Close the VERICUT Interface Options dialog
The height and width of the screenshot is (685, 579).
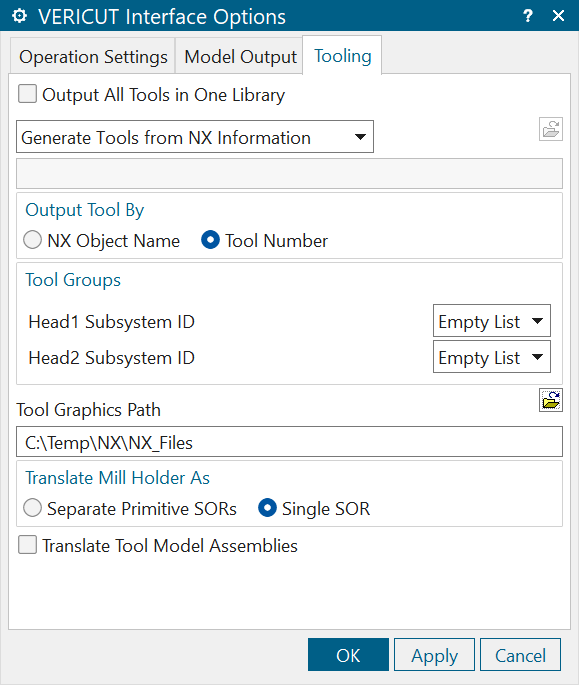coord(558,16)
